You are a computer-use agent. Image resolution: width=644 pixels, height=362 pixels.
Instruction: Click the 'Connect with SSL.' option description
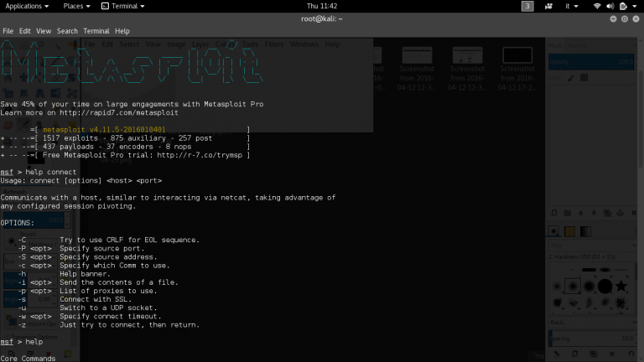click(x=96, y=299)
